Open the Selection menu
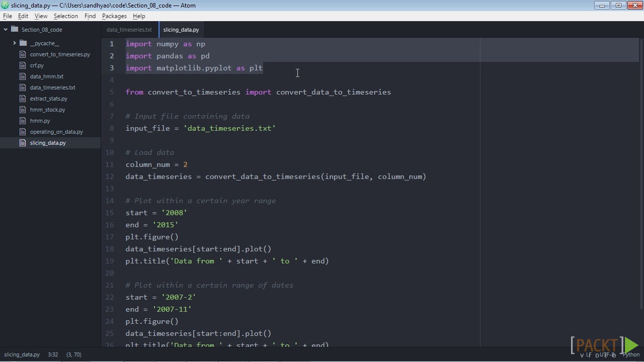644x362 pixels. (x=66, y=16)
